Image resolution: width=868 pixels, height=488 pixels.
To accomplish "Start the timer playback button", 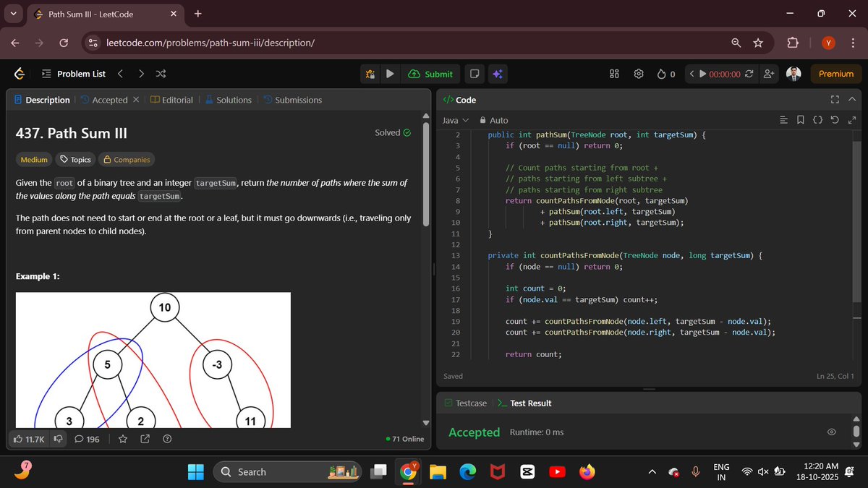I will tap(702, 74).
